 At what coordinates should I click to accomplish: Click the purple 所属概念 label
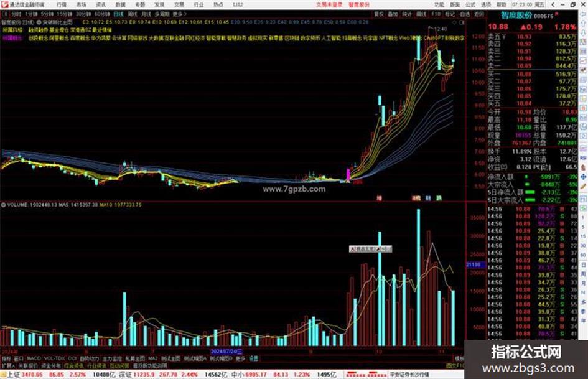click(x=12, y=38)
